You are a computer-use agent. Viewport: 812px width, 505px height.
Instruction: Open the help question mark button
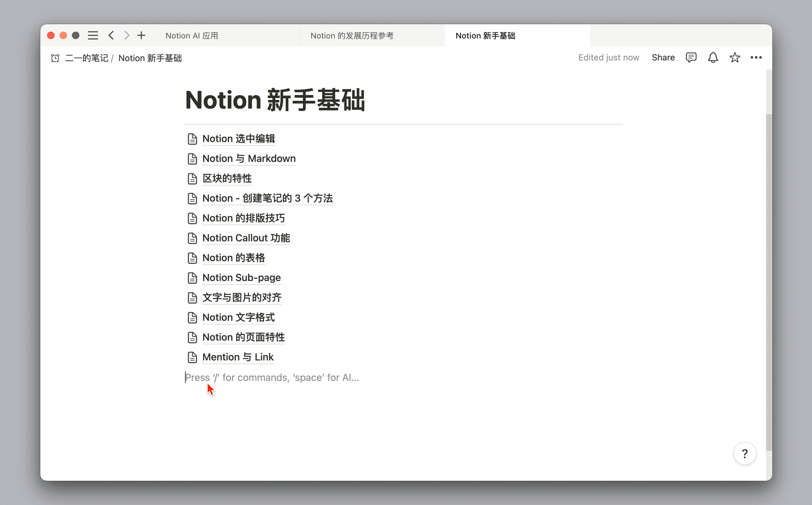click(745, 454)
